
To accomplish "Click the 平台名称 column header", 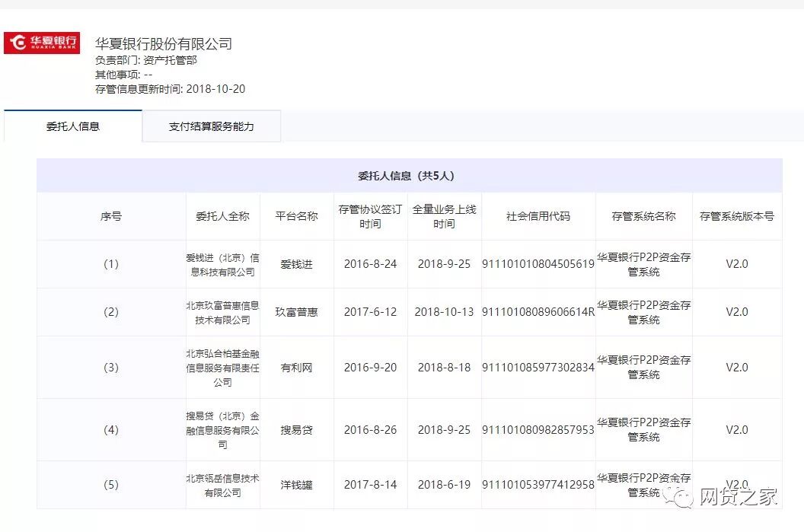I will (x=296, y=216).
